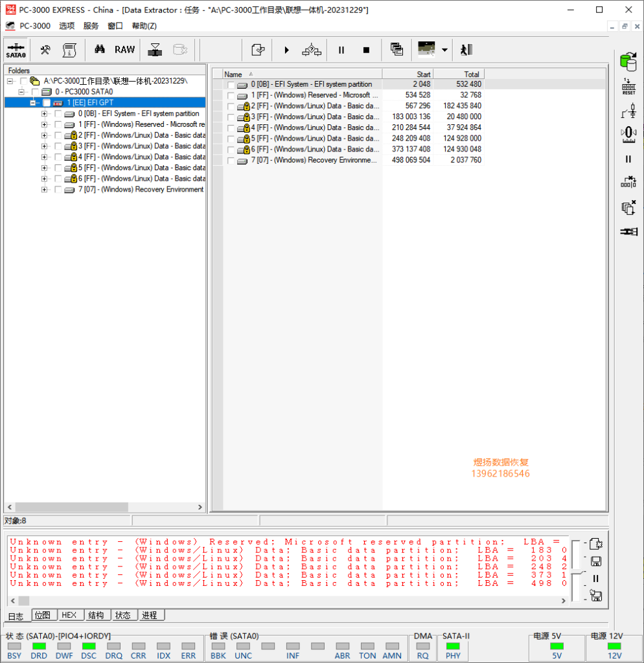The image size is (644, 663).
Task: Open the 帮助(Z) menu
Action: pyautogui.click(x=144, y=26)
